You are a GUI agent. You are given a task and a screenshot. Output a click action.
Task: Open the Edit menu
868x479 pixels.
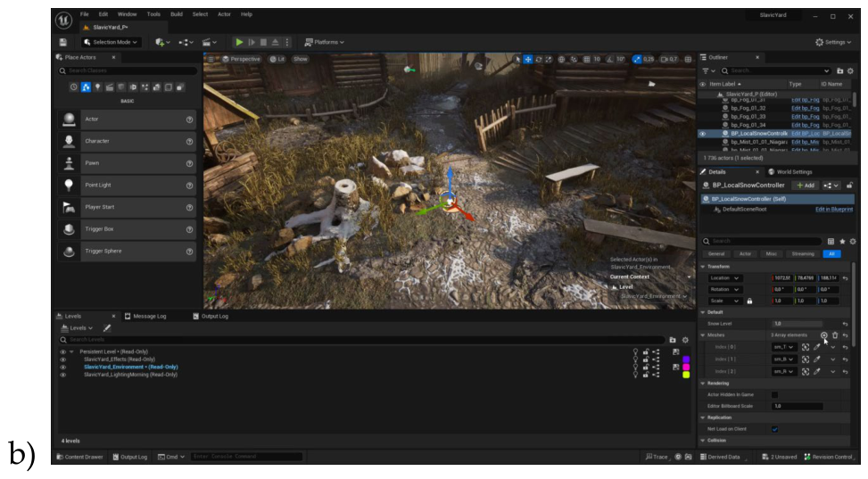(x=103, y=14)
